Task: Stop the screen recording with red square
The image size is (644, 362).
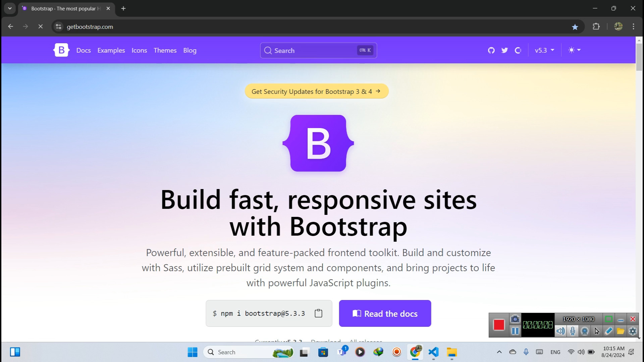Action: 499,325
